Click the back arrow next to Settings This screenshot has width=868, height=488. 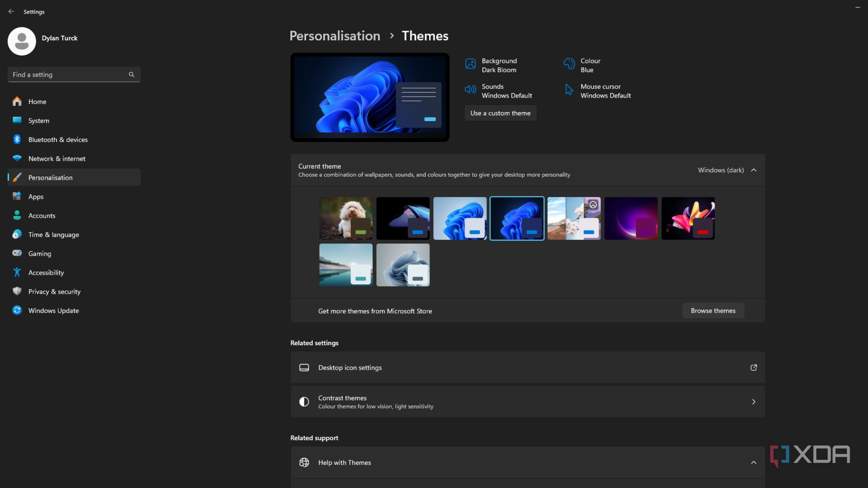(11, 11)
